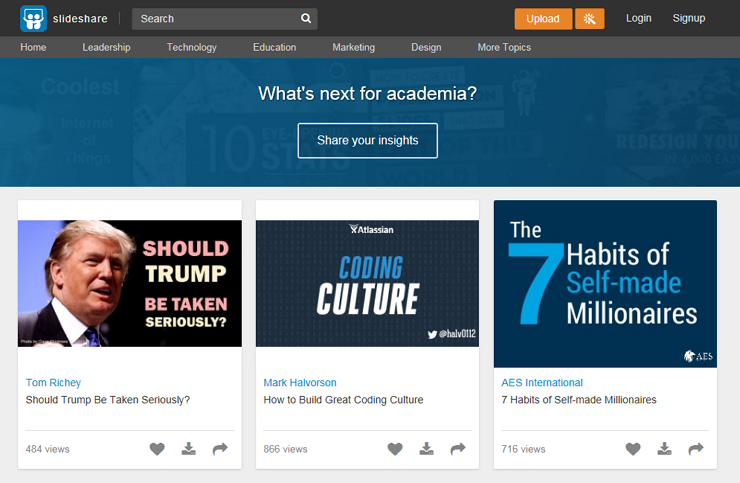Click the 866 views count

click(285, 449)
